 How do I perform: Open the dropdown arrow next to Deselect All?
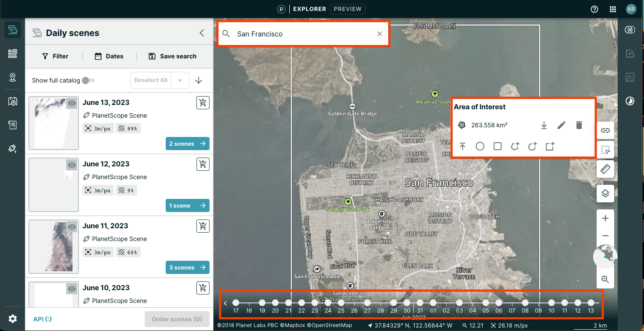(x=180, y=80)
